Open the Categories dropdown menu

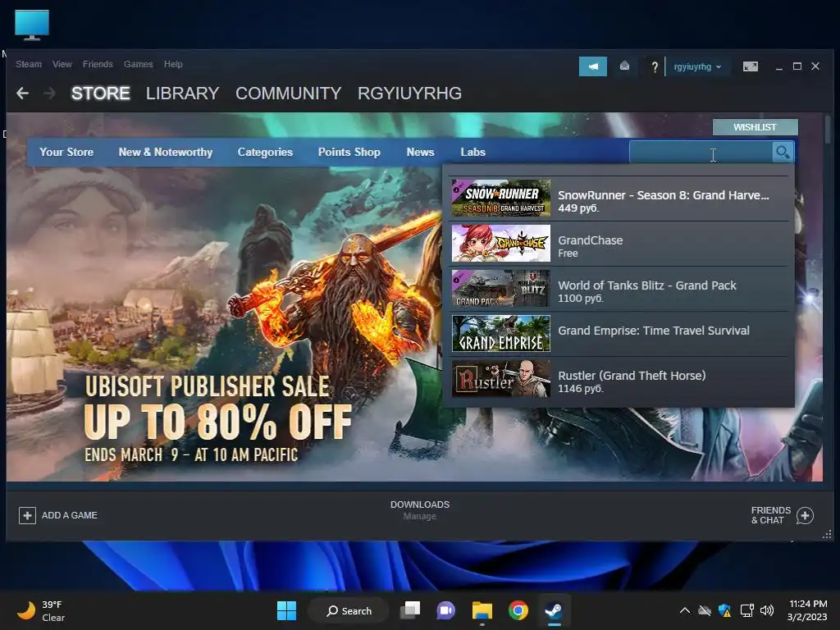265,152
